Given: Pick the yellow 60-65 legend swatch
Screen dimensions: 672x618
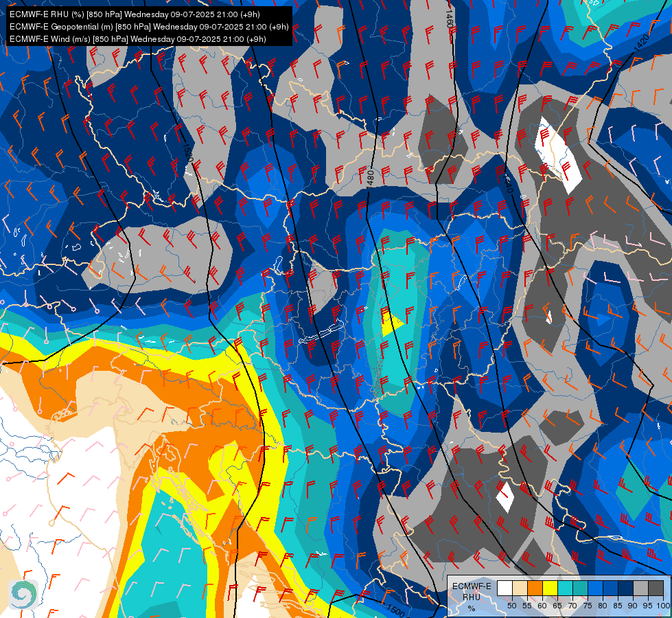Looking at the screenshot, I should (550, 588).
